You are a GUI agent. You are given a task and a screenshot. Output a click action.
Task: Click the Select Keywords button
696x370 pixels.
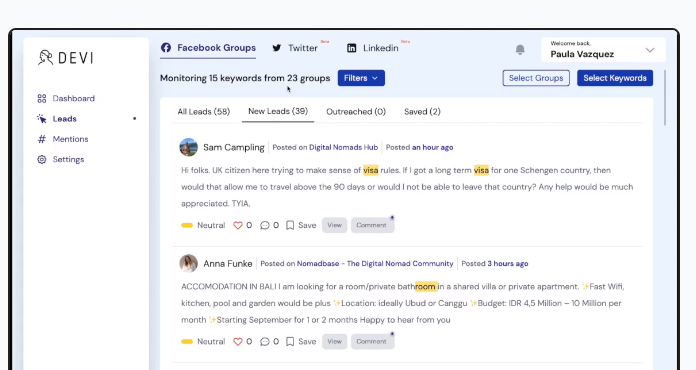pyautogui.click(x=615, y=78)
